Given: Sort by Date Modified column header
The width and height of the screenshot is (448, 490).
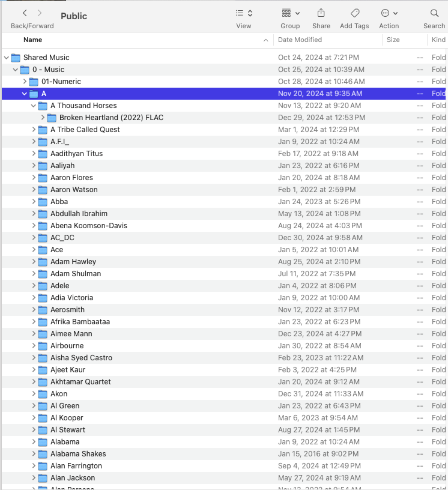Looking at the screenshot, I should click(300, 40).
